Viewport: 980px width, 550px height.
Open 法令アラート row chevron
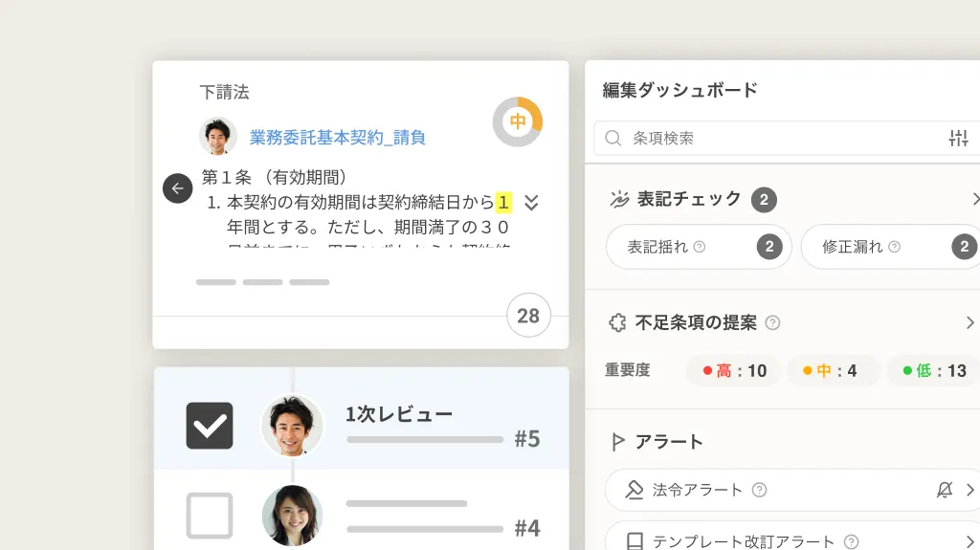pyautogui.click(x=970, y=490)
